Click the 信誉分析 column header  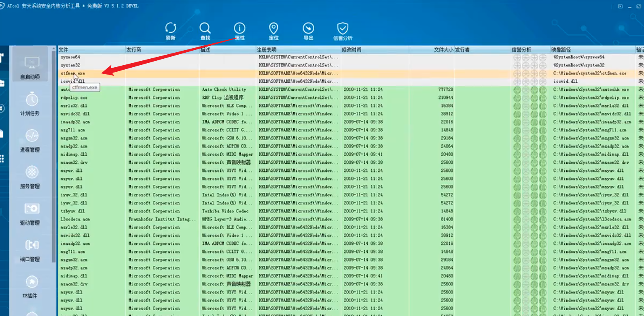pyautogui.click(x=530, y=49)
